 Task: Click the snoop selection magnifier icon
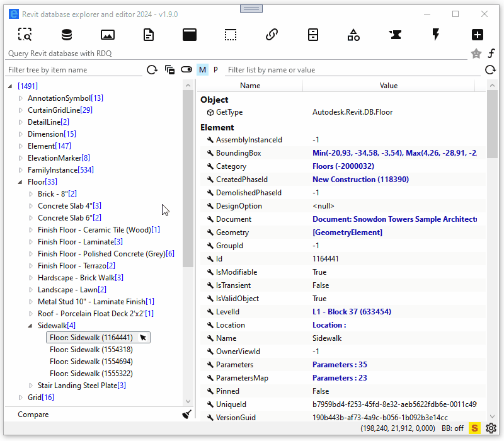click(x=25, y=35)
